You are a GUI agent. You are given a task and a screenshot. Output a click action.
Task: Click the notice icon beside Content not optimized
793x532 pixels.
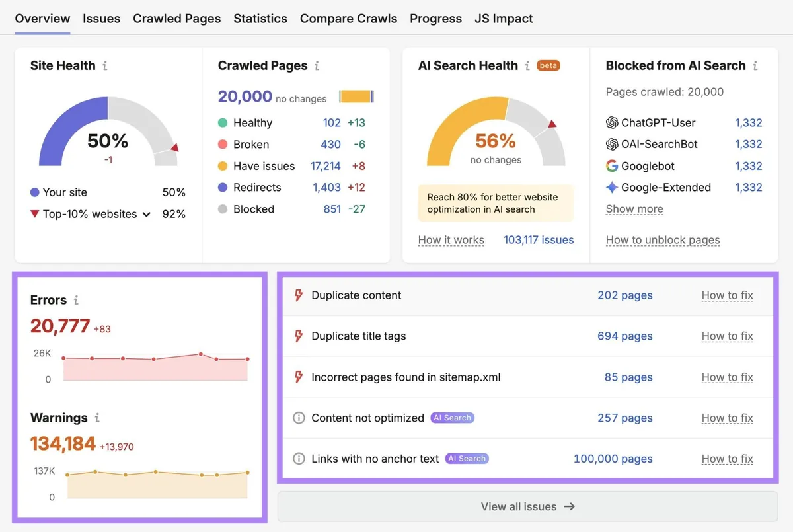[x=299, y=418]
